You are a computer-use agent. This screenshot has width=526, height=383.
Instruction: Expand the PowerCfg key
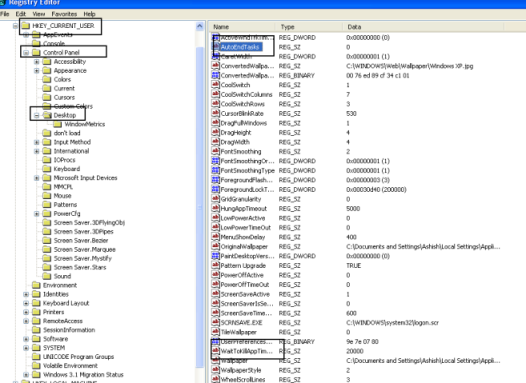point(37,214)
